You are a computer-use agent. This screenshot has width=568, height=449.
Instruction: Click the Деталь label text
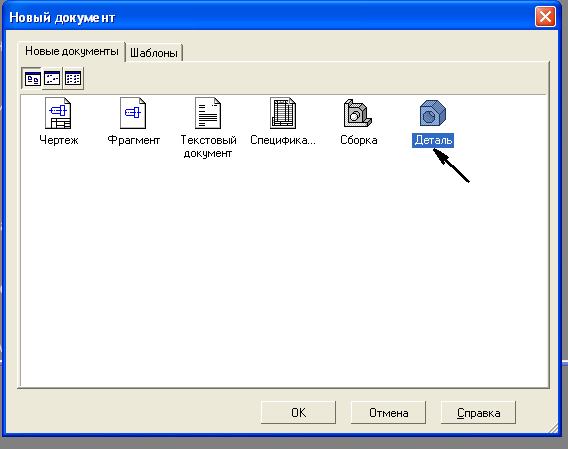(x=433, y=140)
